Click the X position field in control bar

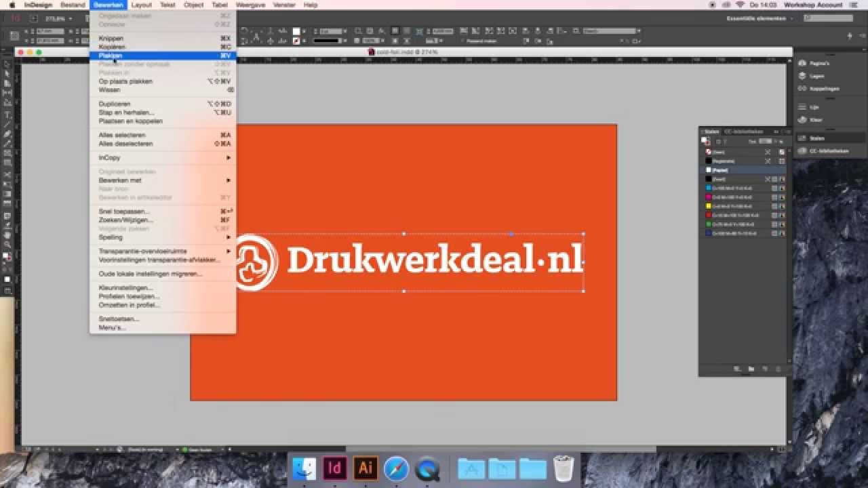49,31
